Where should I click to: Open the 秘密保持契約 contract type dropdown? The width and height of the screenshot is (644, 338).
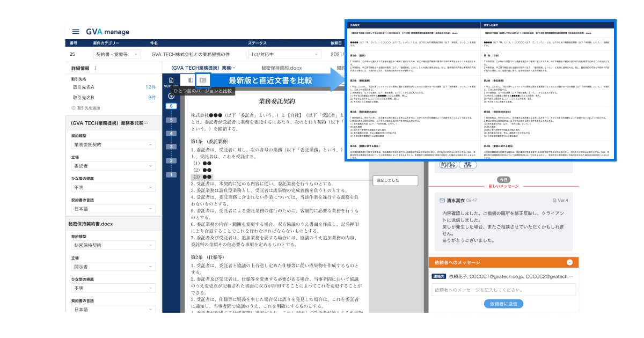click(x=113, y=245)
